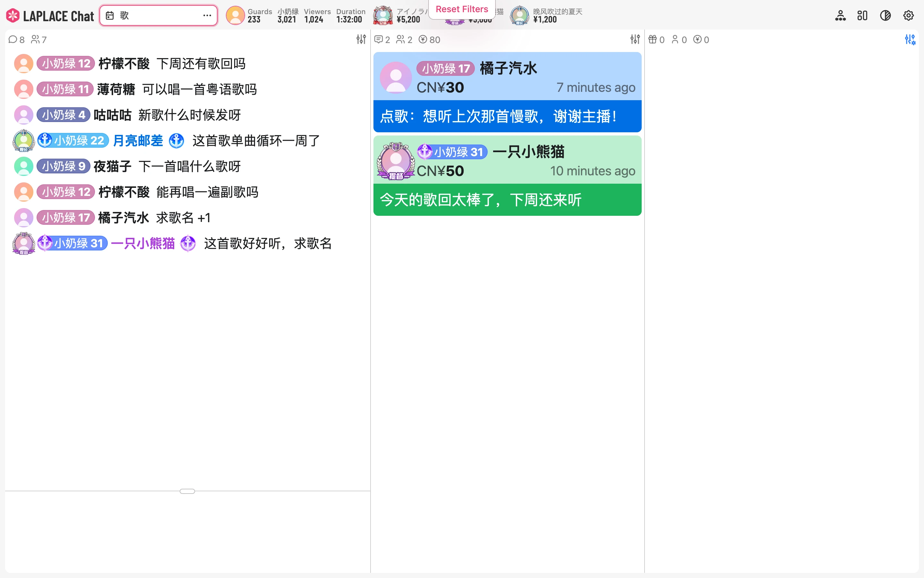Click message 求歌名 +1
924x578 pixels.
click(x=183, y=218)
